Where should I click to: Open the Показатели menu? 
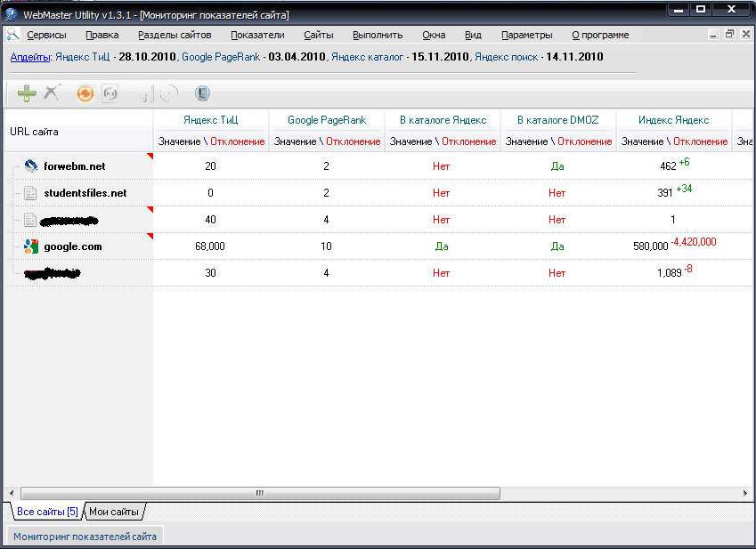coord(257,36)
